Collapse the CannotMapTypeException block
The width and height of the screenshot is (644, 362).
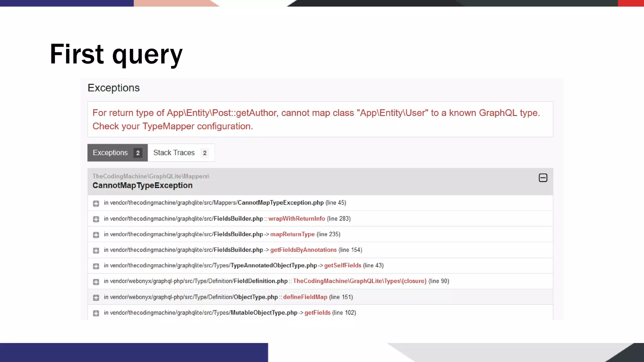[x=543, y=178]
